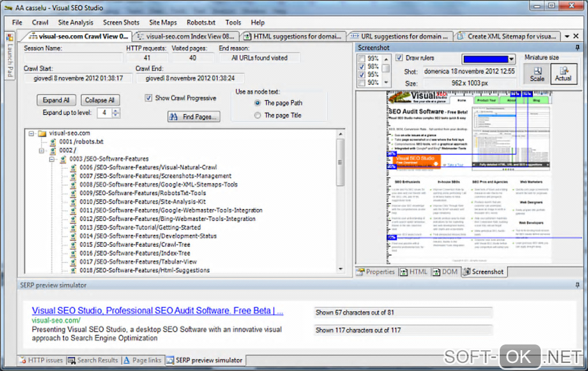Image resolution: width=588 pixels, height=371 pixels.
Task: Click the page screenshot miniature preview
Action: pyautogui.click(x=469, y=177)
